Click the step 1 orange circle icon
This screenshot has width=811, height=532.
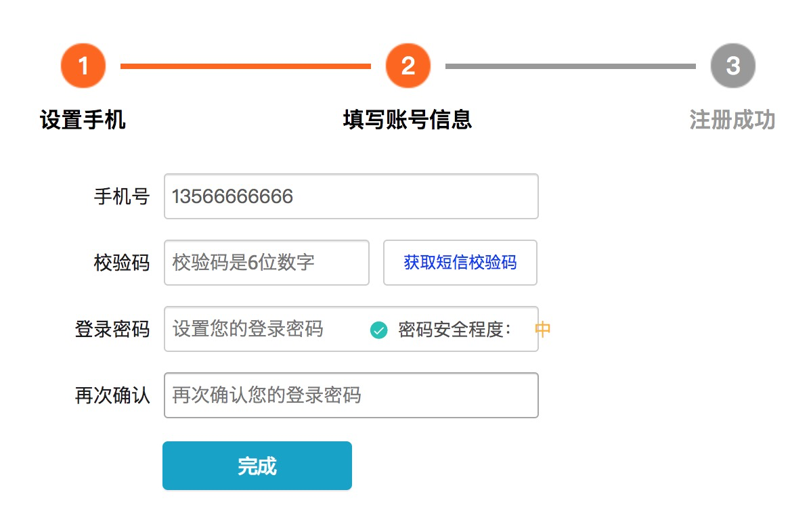coord(83,66)
